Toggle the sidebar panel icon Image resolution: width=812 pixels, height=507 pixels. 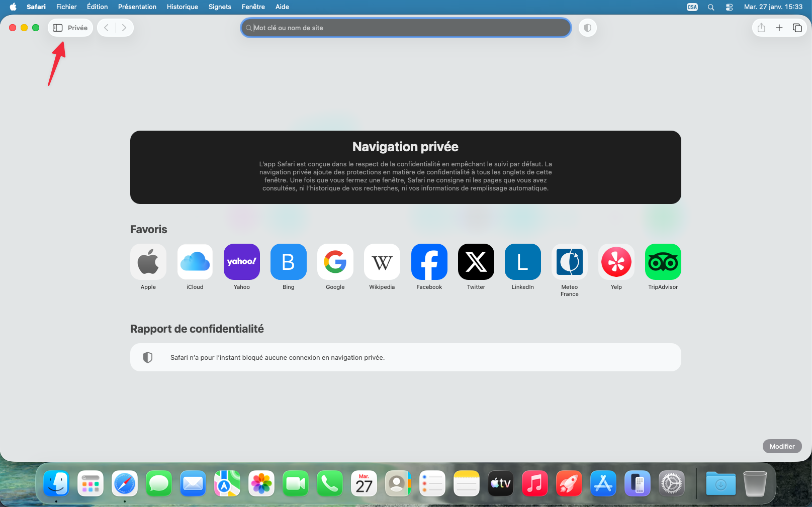pos(58,28)
